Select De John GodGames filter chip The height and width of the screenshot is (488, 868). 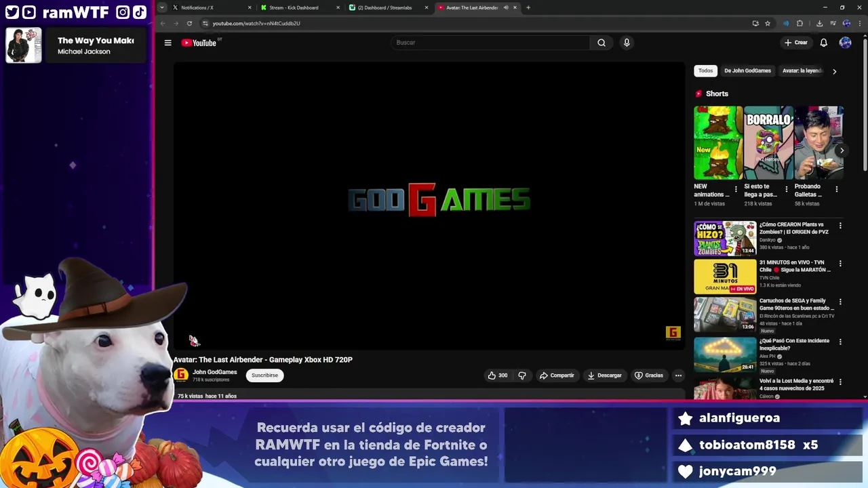tap(747, 70)
